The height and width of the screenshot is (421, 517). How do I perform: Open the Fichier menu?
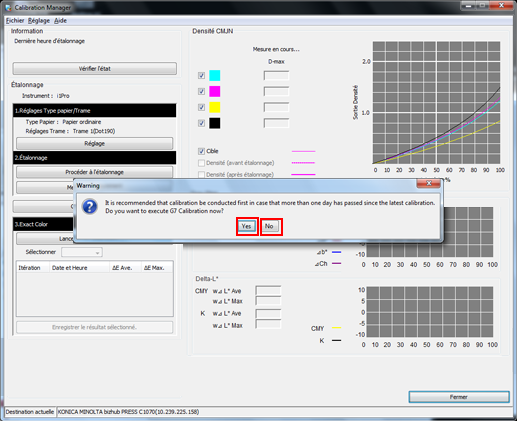(x=15, y=21)
